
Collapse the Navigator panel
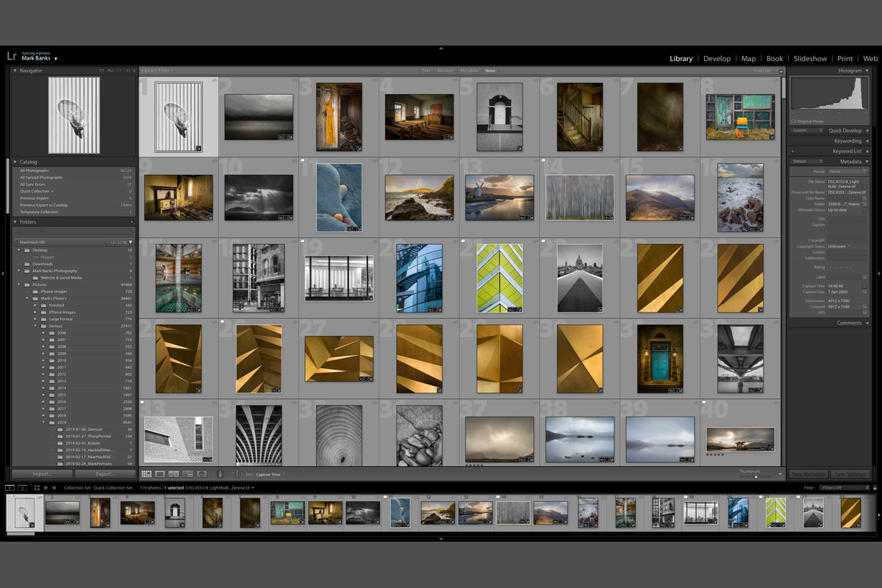point(15,71)
